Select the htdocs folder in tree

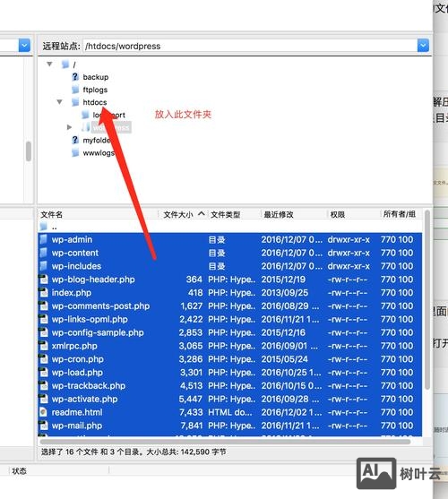95,102
